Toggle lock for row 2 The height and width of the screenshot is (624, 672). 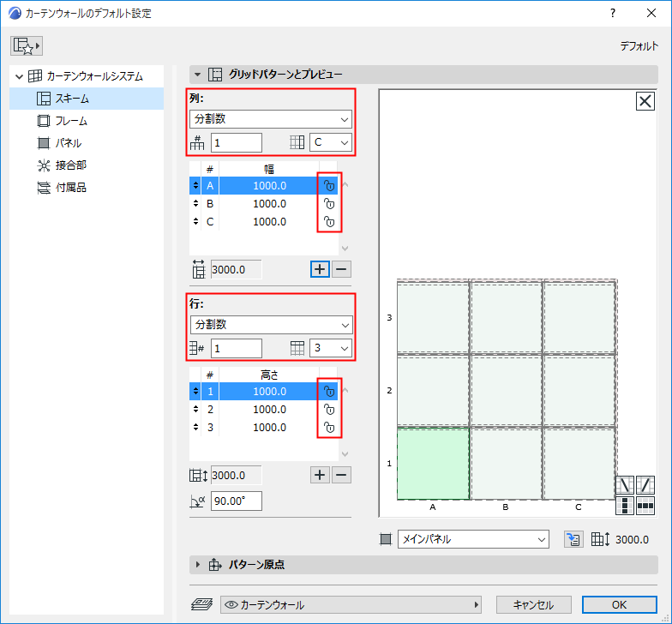tap(329, 410)
